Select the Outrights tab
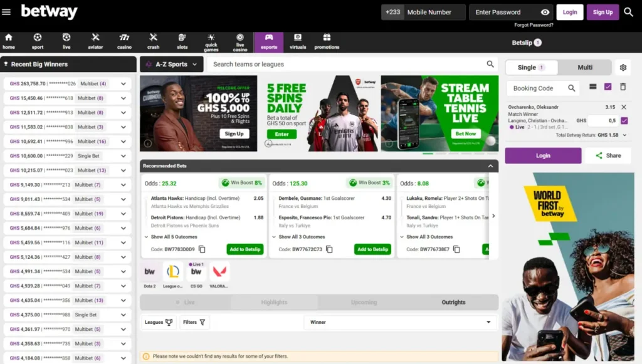 point(453,302)
